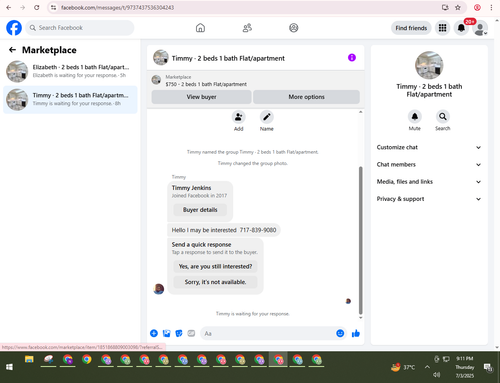
Task: Open the weather 37°C taskbar widget
Action: 403,367
